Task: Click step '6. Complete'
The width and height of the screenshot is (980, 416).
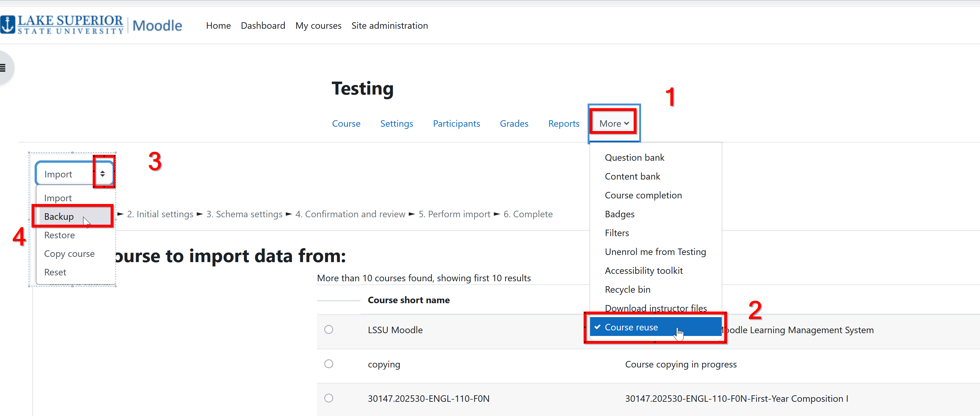Action: pos(528,214)
